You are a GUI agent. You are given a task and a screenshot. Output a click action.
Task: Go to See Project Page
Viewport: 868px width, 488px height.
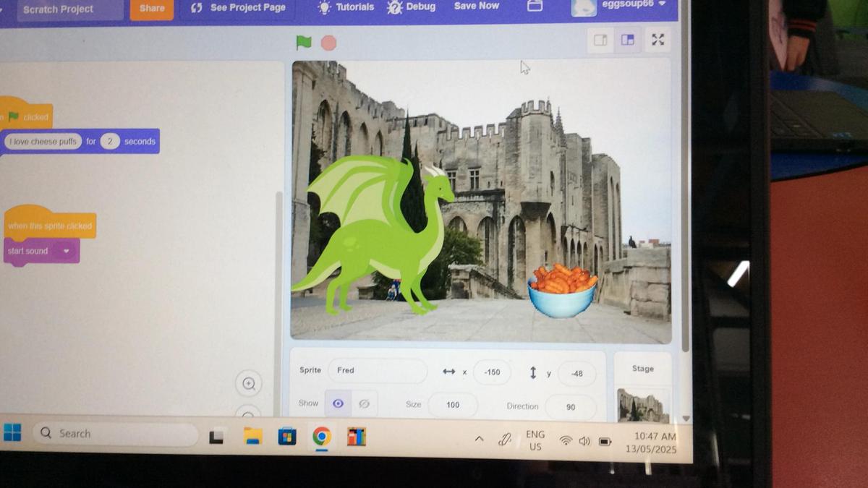[x=239, y=9]
